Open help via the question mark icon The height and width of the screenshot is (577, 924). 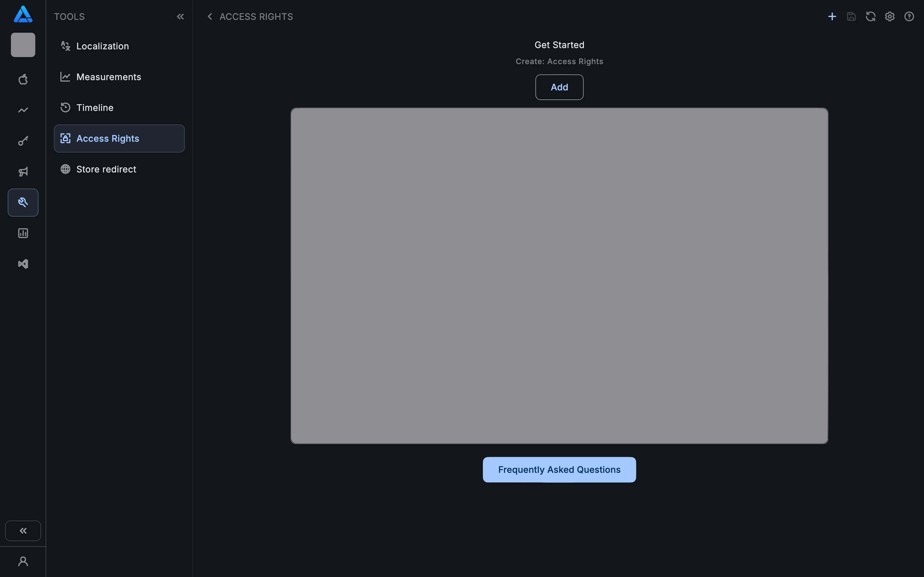909,16
